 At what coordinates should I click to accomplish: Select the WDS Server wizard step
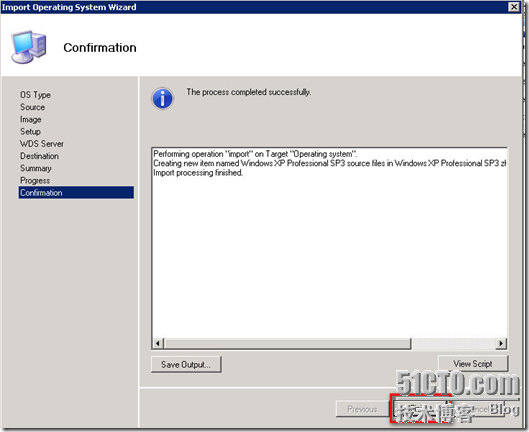pos(42,144)
